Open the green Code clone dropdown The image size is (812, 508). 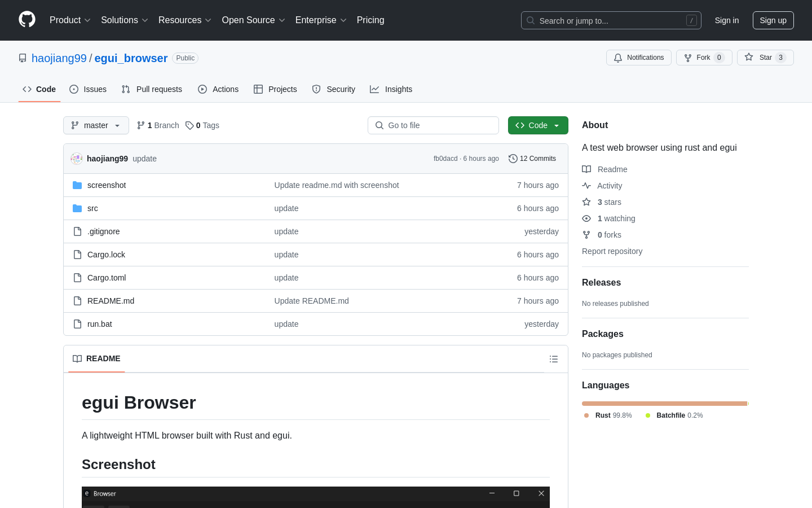pos(538,125)
